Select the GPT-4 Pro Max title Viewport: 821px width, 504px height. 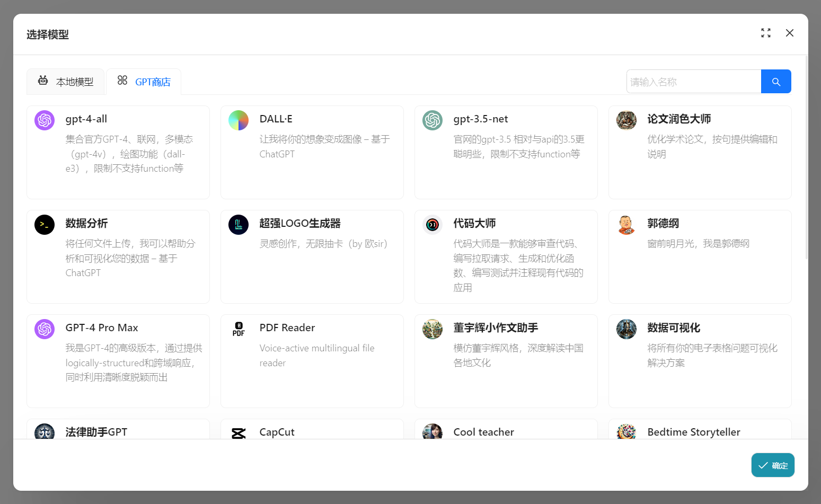pyautogui.click(x=102, y=328)
